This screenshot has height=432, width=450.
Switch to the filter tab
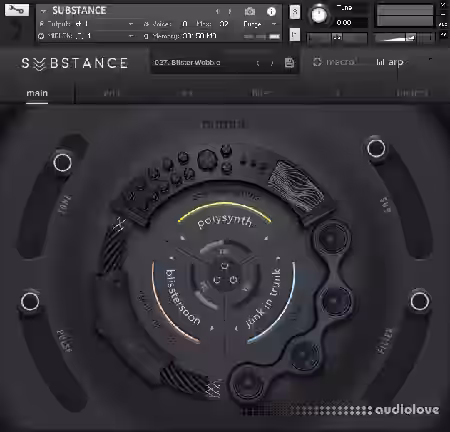(261, 93)
